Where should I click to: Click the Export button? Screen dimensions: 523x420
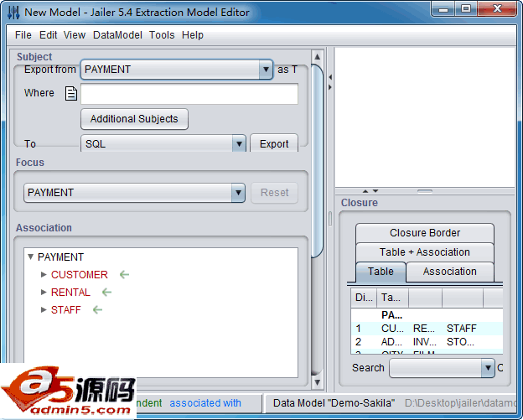pyautogui.click(x=274, y=144)
